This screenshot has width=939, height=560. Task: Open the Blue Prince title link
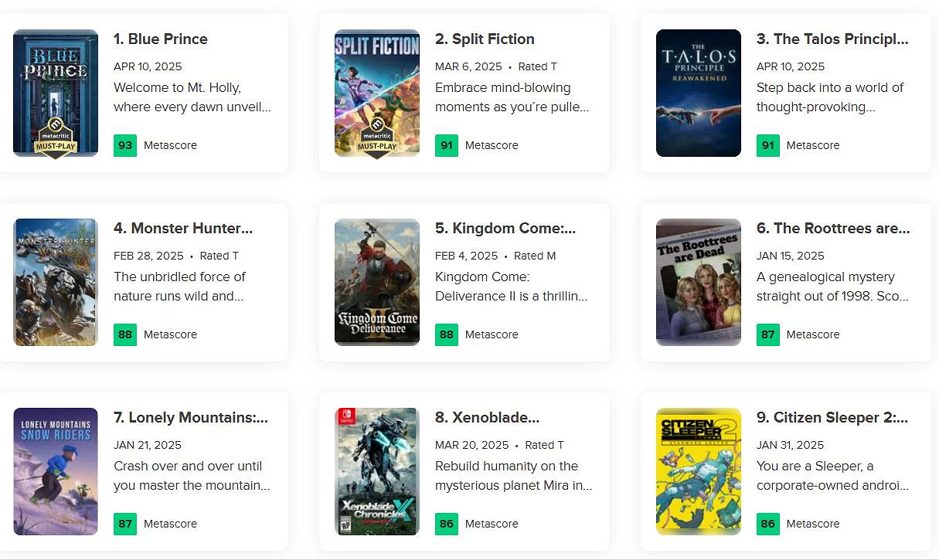click(161, 39)
